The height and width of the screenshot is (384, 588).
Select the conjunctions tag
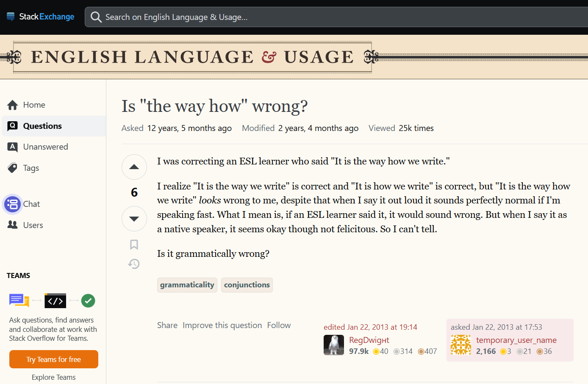coord(247,285)
